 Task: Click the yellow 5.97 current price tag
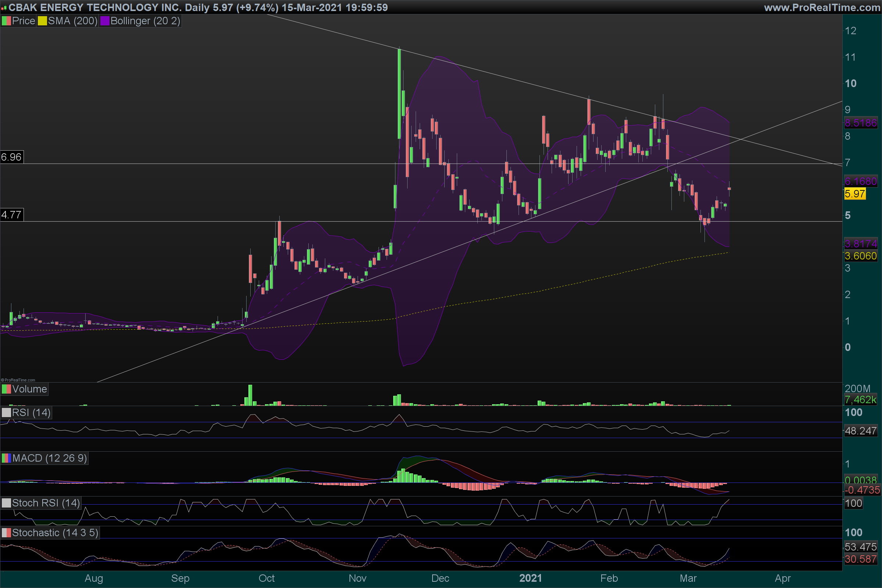click(x=855, y=194)
